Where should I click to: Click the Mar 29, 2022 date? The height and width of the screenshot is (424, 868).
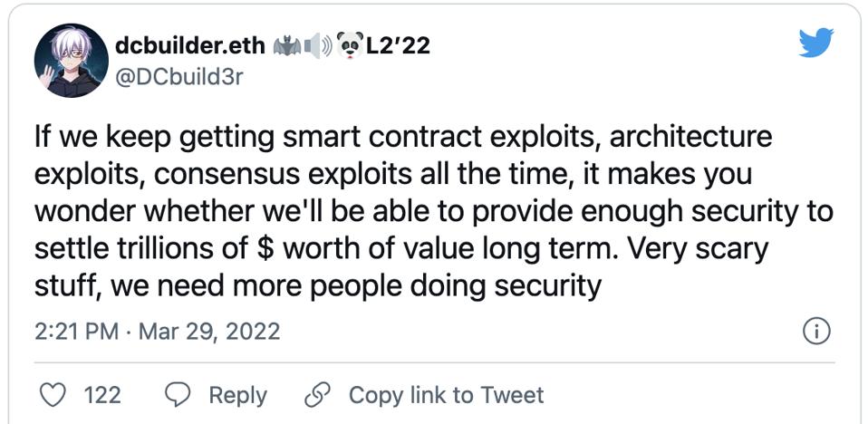coord(207,332)
